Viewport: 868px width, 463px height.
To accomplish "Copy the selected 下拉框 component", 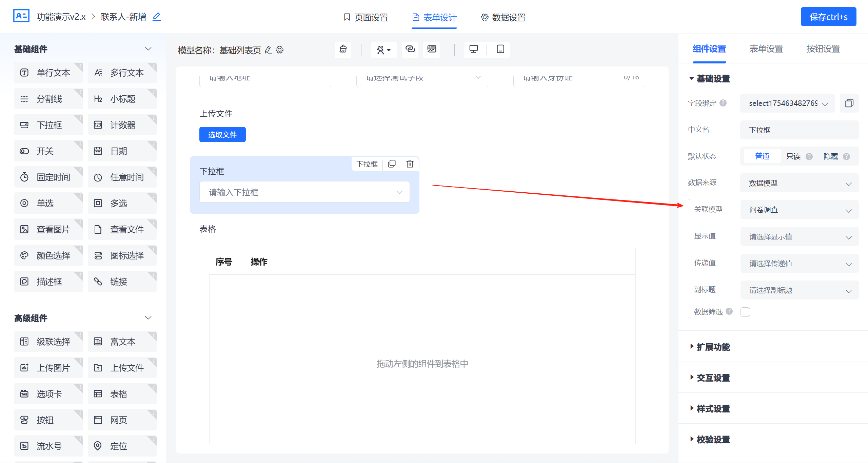I will (392, 163).
